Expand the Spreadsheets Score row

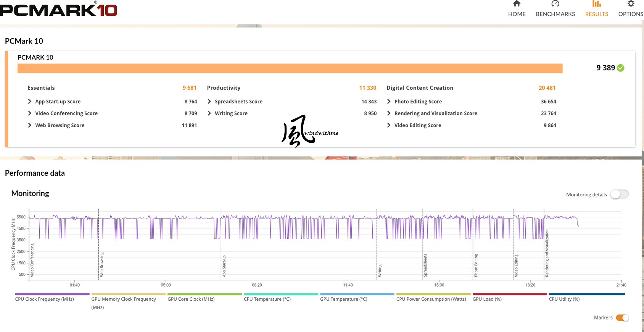[x=209, y=102]
